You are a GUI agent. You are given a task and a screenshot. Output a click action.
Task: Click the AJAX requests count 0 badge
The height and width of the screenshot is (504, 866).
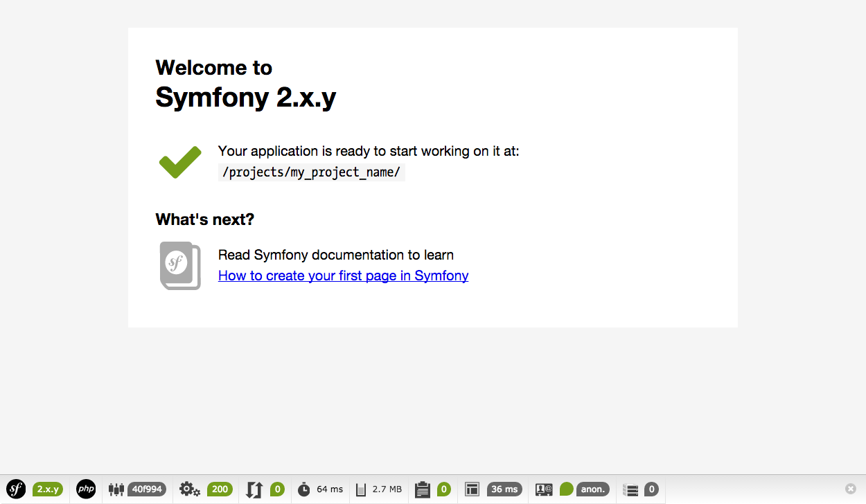277,489
